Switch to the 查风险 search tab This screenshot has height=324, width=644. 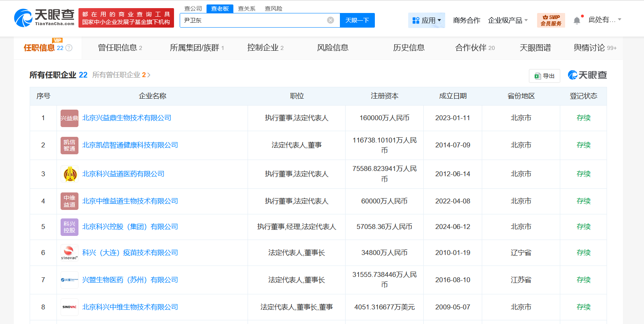point(274,9)
